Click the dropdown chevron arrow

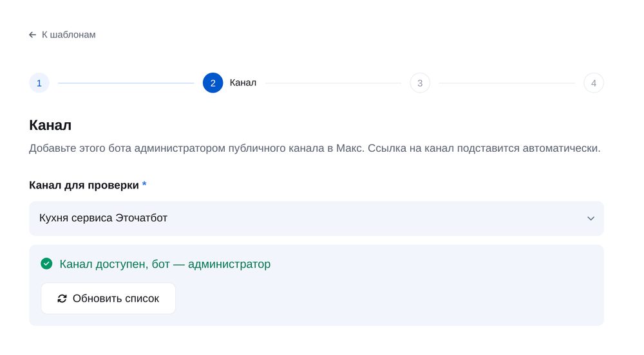pos(591,219)
